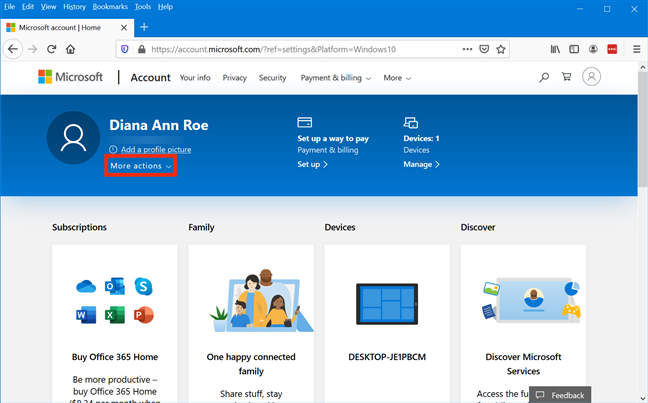The image size is (648, 403).
Task: Click Discover Microsoft Services title
Action: [523, 364]
